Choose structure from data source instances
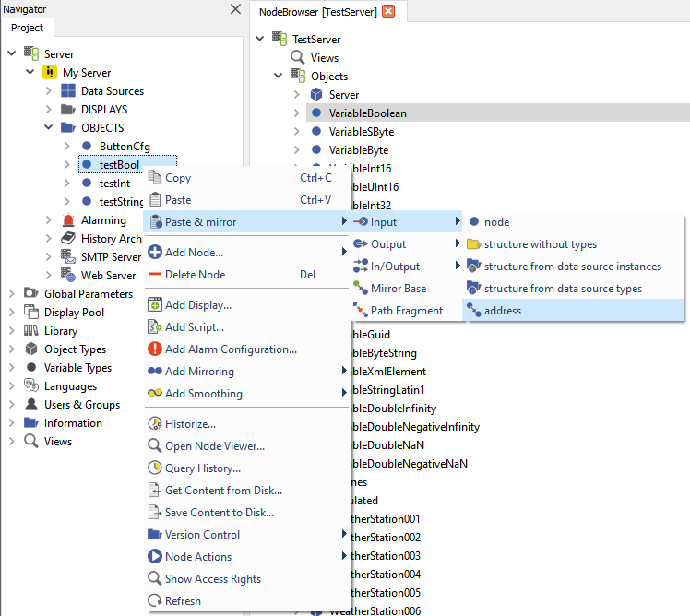The width and height of the screenshot is (690, 616). [x=573, y=266]
